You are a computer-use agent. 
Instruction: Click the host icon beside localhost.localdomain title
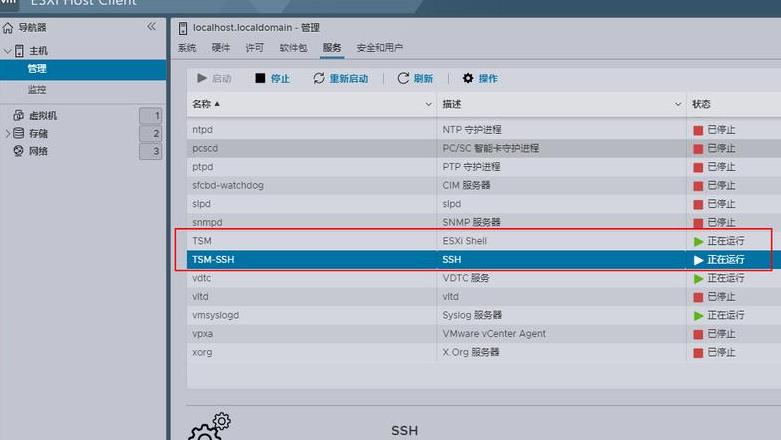[183, 28]
